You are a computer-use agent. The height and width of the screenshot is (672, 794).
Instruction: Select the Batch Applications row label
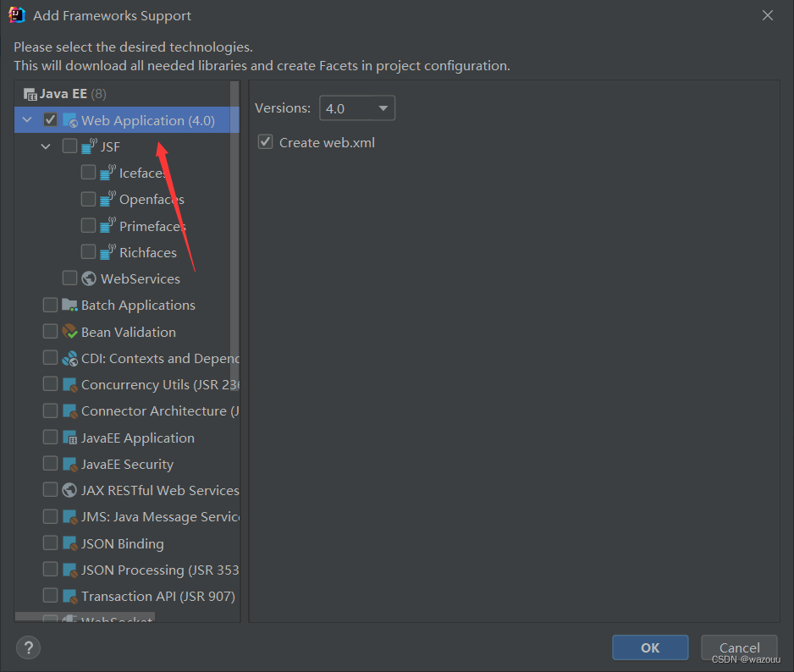point(138,306)
